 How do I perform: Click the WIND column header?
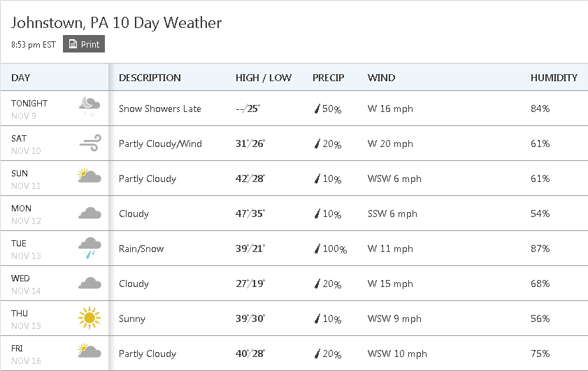coord(381,78)
